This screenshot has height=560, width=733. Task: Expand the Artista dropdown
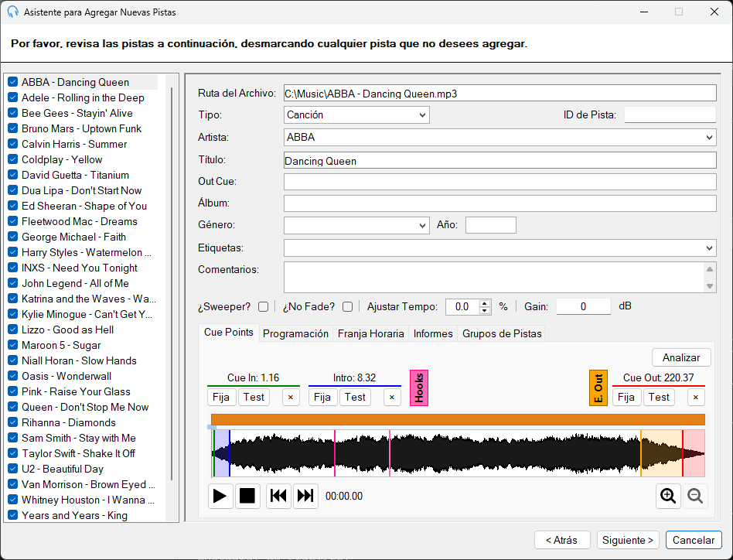click(709, 138)
